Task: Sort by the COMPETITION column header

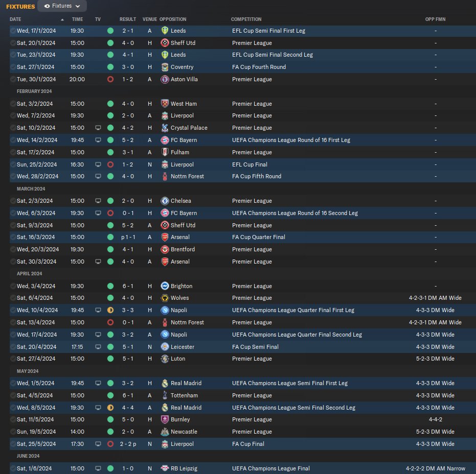Action: (x=246, y=19)
